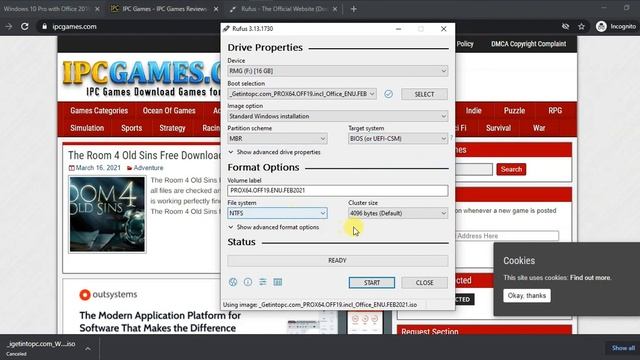
Task: Open the Rufus about info icon
Action: click(x=248, y=282)
